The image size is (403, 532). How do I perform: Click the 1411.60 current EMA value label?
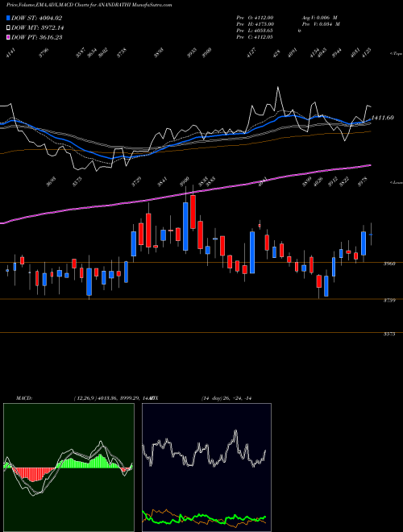coord(383,118)
